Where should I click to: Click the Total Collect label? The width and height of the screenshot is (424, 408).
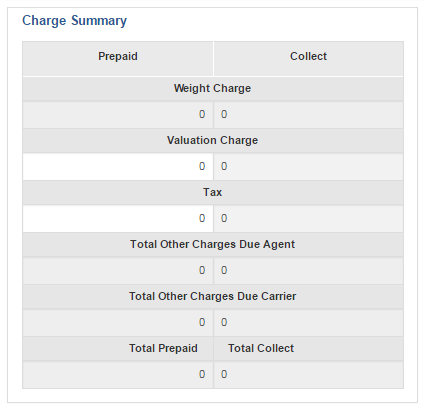pyautogui.click(x=261, y=348)
